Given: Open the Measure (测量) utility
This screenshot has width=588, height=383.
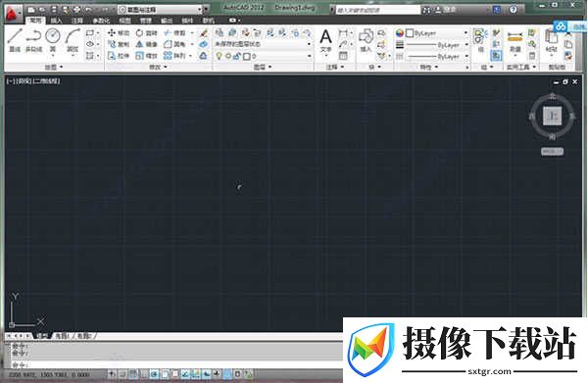Looking at the screenshot, I should (x=515, y=41).
